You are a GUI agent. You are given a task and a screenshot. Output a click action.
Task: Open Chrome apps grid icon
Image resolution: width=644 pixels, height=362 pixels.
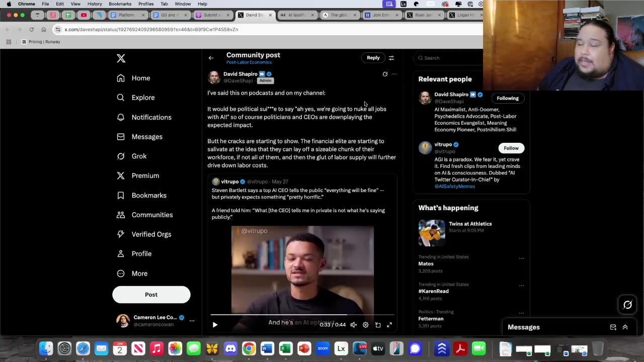click(9, 42)
